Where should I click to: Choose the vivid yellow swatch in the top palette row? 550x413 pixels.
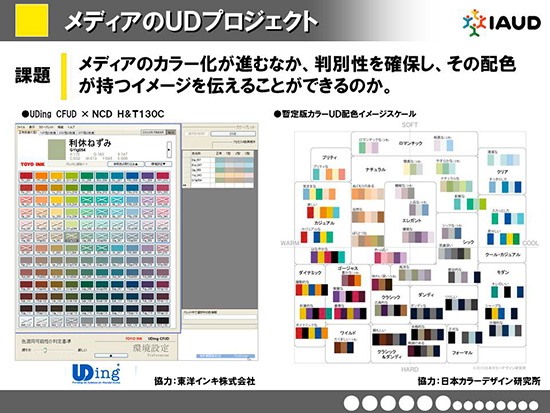click(56, 176)
